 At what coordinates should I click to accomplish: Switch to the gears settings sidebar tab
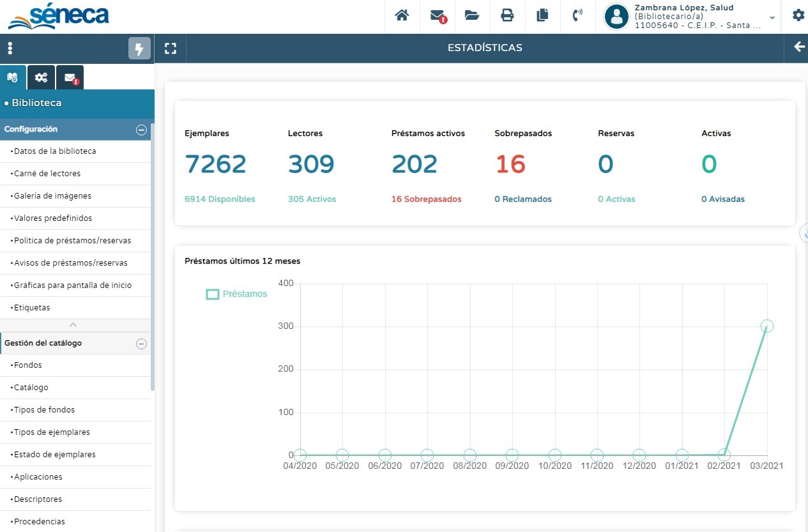coord(41,78)
